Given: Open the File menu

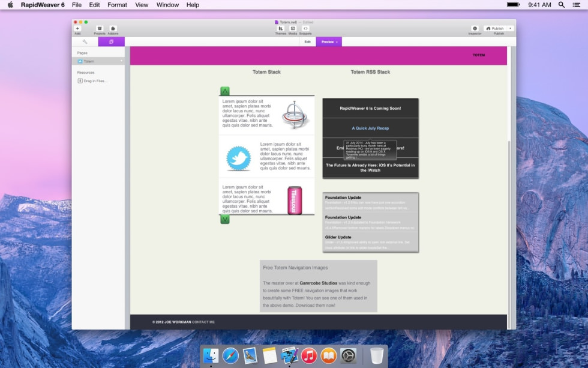Looking at the screenshot, I should tap(77, 5).
